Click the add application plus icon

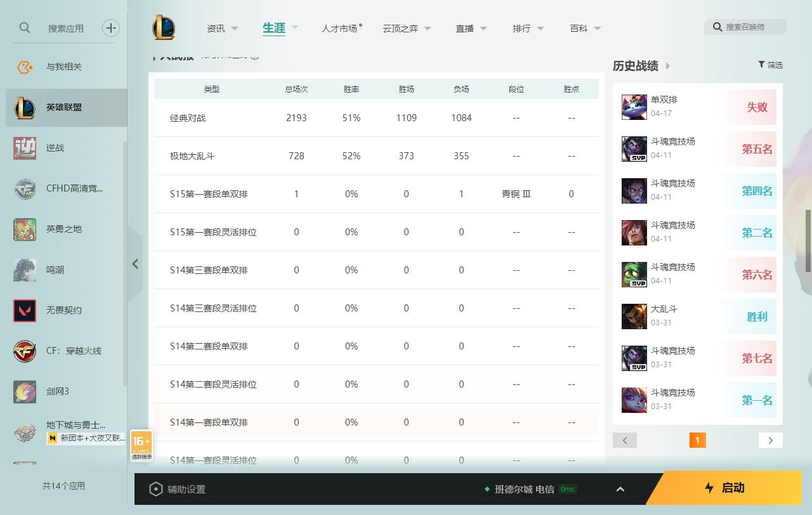(x=111, y=28)
